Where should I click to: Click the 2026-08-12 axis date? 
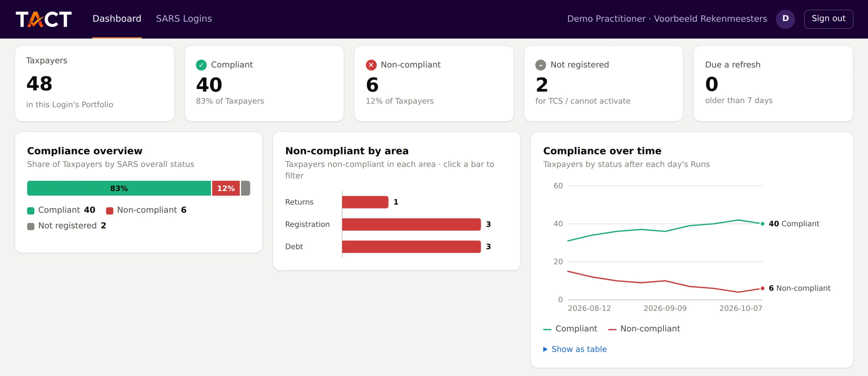(589, 309)
